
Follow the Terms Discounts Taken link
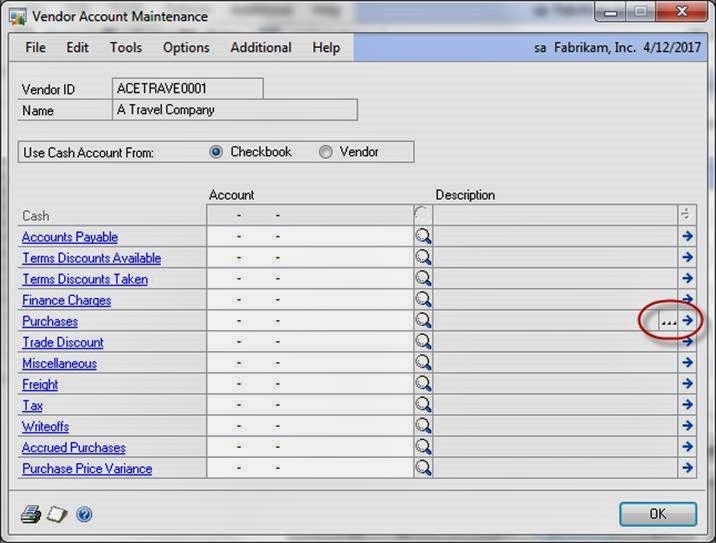point(85,279)
